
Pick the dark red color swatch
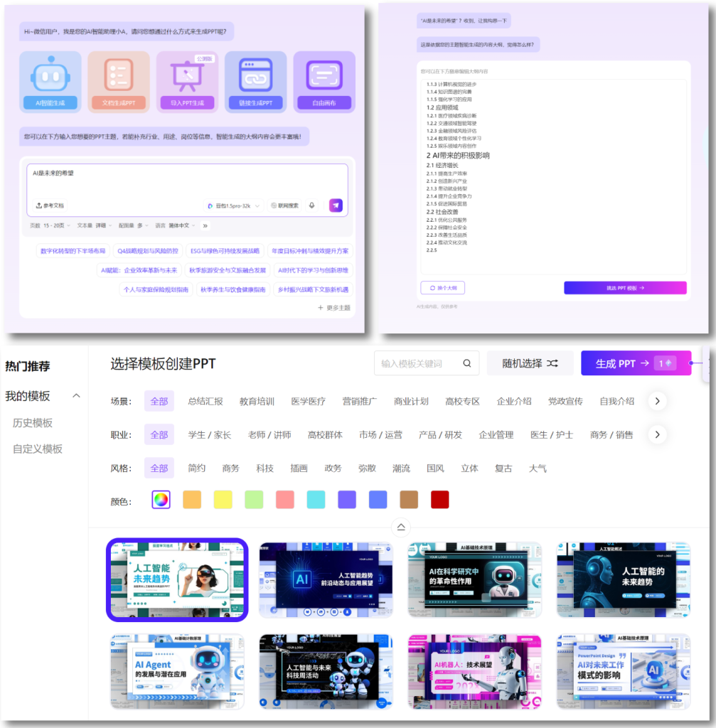(x=439, y=500)
